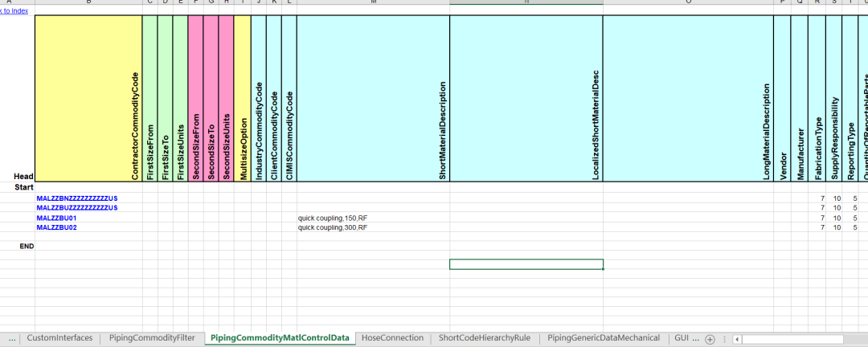This screenshot has width=868, height=347.
Task: Click the MultisizeOption header cell
Action: click(x=242, y=98)
